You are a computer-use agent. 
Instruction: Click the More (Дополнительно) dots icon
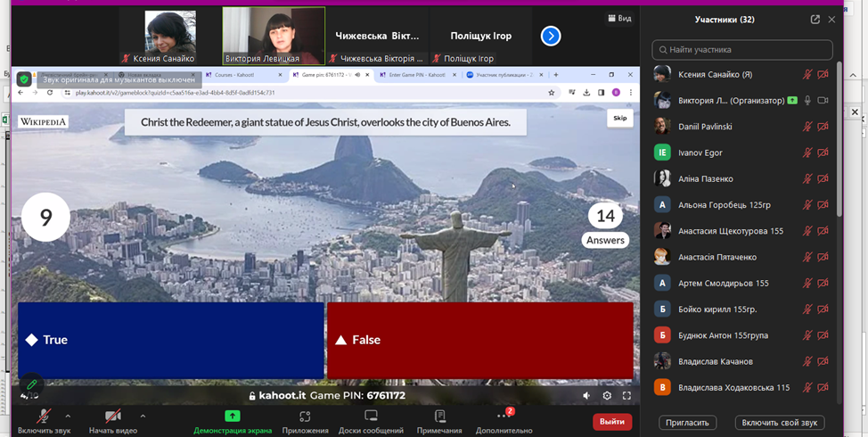504,416
